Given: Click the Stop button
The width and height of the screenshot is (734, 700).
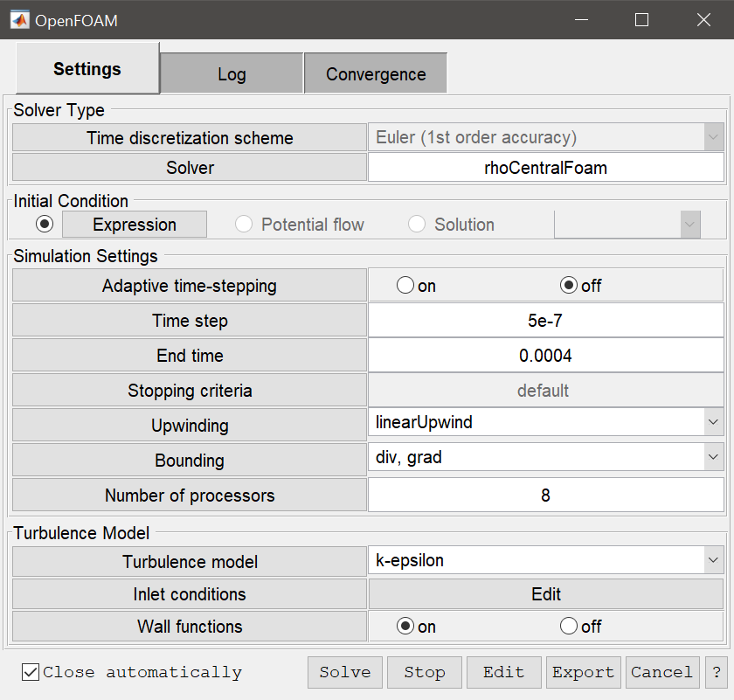Looking at the screenshot, I should pos(425,672).
